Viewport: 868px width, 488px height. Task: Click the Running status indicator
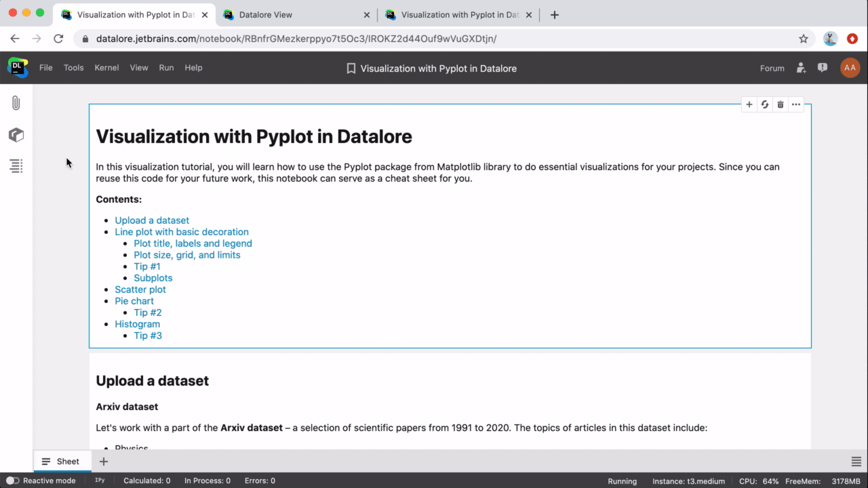(x=623, y=481)
